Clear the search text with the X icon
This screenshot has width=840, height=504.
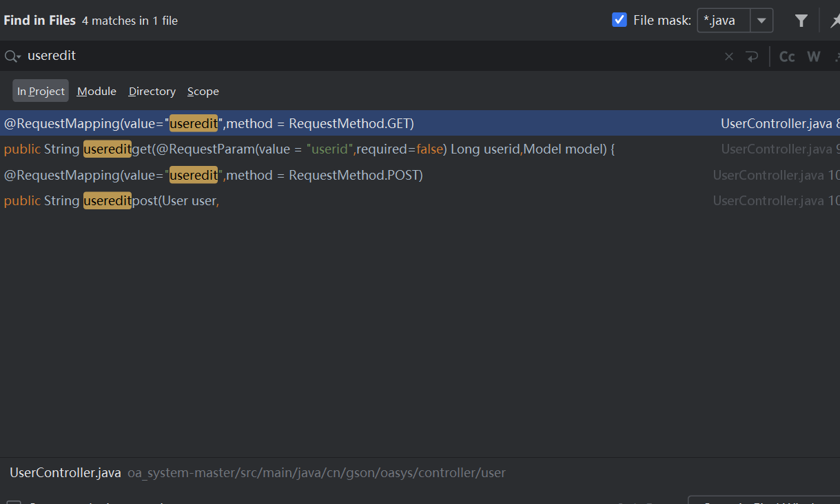pos(728,56)
